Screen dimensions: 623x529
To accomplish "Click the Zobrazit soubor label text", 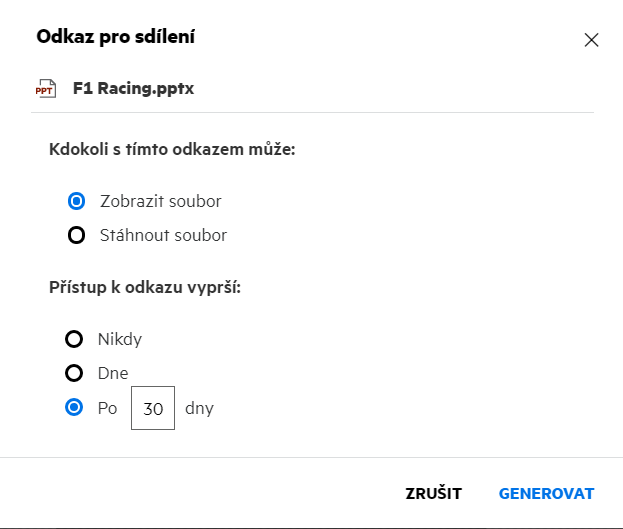I will tap(161, 201).
